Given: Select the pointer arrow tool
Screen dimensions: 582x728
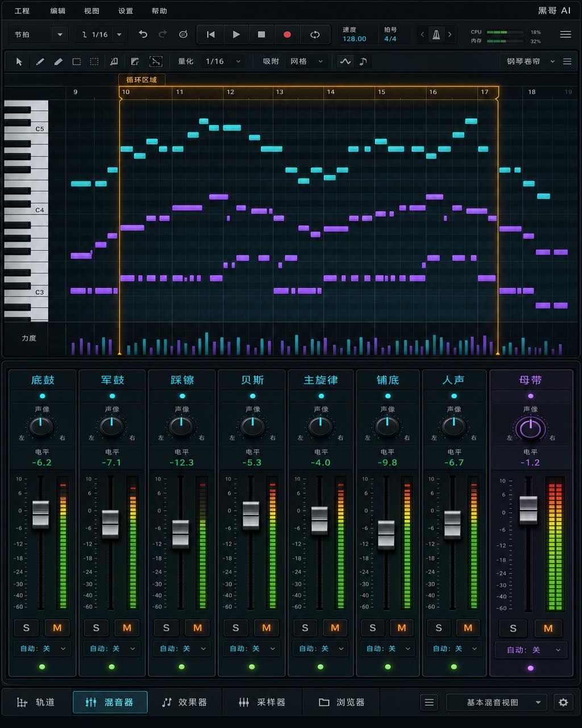Looking at the screenshot, I should pyautogui.click(x=19, y=61).
